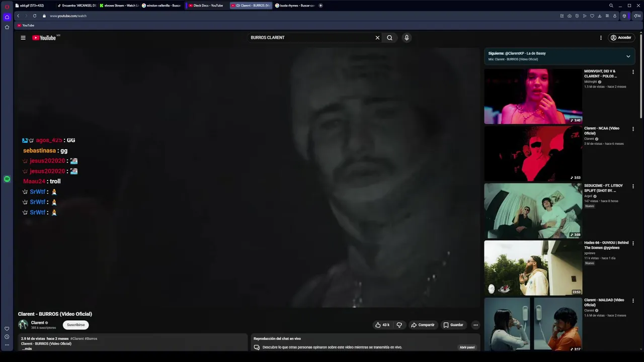Share the video with Compartir
Viewport: 644px width, 362px height.
pyautogui.click(x=423, y=325)
